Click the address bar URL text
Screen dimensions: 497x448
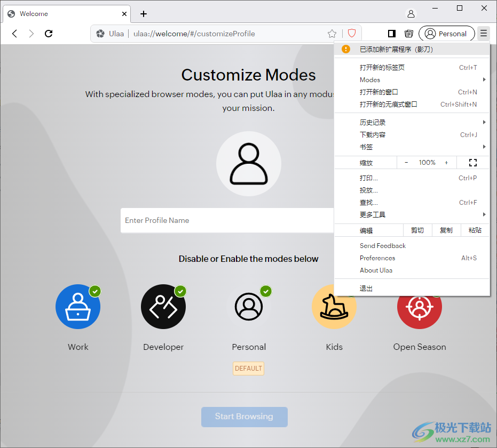[194, 34]
